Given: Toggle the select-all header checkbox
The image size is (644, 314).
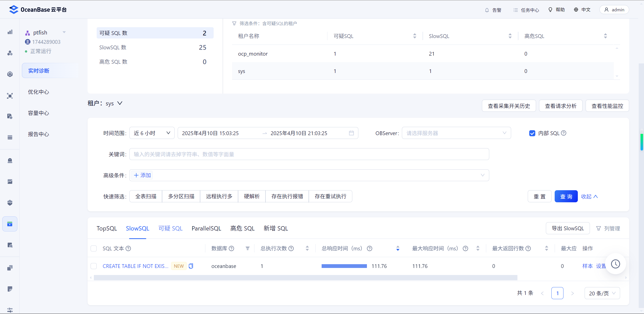Looking at the screenshot, I should (x=94, y=249).
